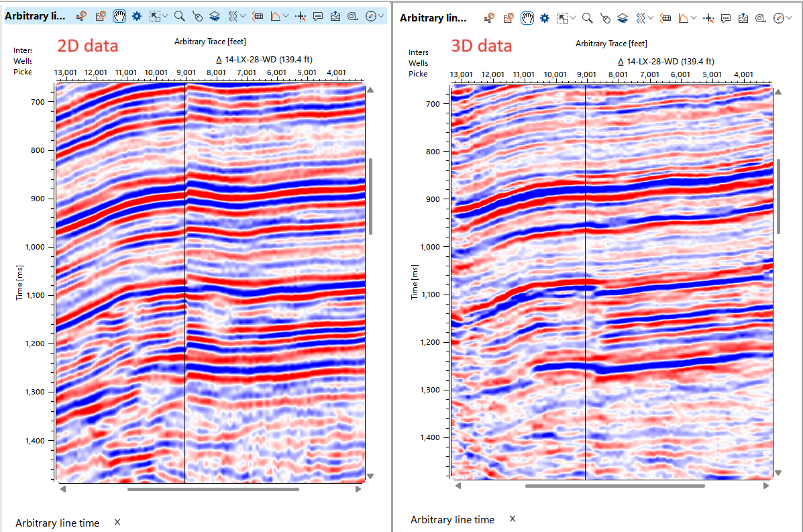The image size is (803, 532).
Task: Open the settings gear in the 3D viewer toolbar
Action: point(543,17)
